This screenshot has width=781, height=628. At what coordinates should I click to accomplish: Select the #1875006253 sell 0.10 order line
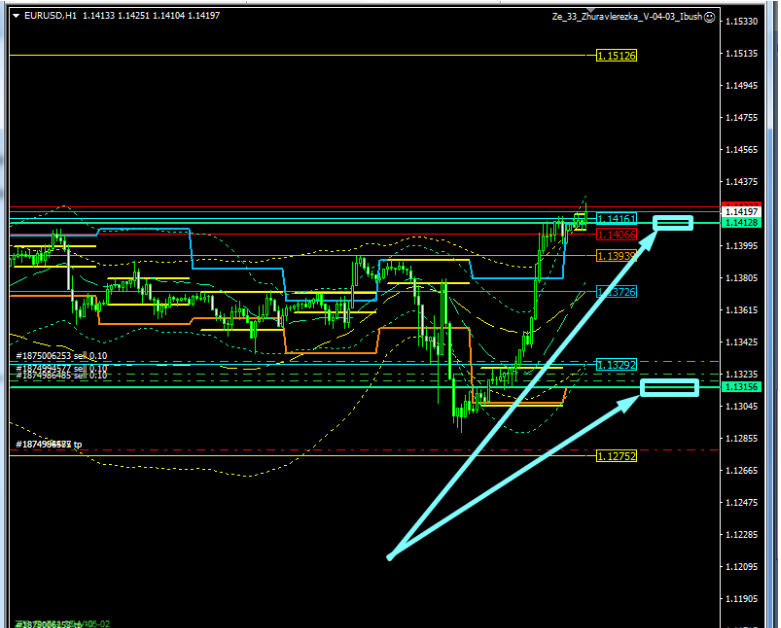(x=62, y=356)
